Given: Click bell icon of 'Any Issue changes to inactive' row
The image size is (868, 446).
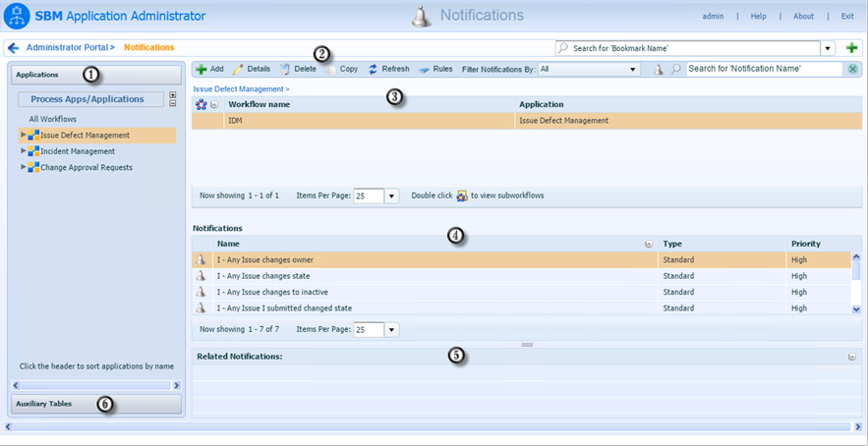Looking at the screenshot, I should click(202, 292).
